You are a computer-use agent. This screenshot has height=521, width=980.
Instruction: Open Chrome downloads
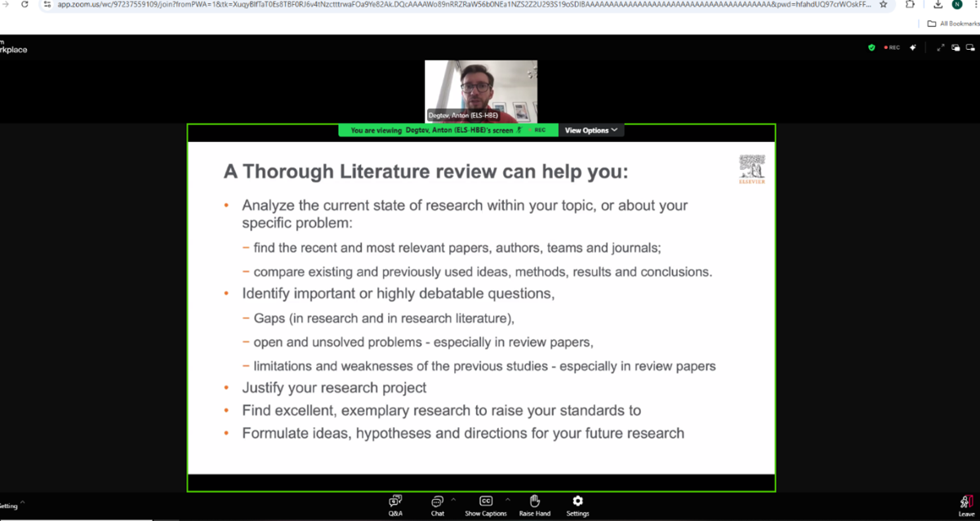pyautogui.click(x=938, y=4)
